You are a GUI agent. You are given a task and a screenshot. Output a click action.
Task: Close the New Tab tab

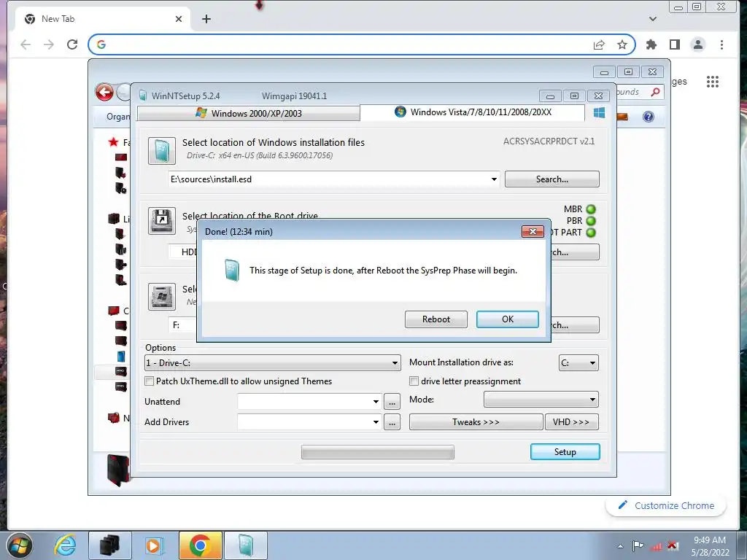click(178, 19)
